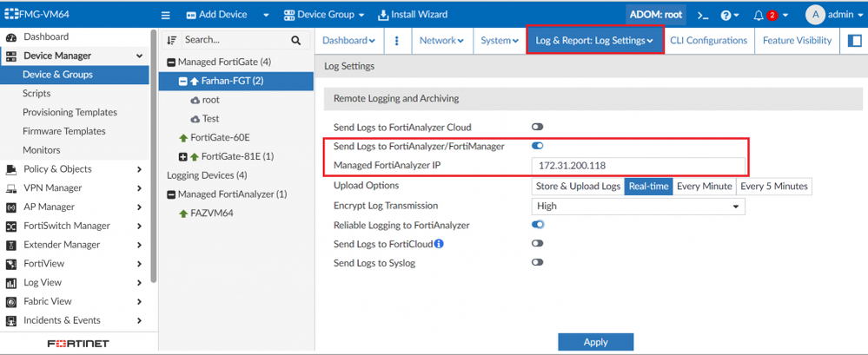Click the sort icon beside device search
This screenshot has width=868, height=355.
click(172, 40)
